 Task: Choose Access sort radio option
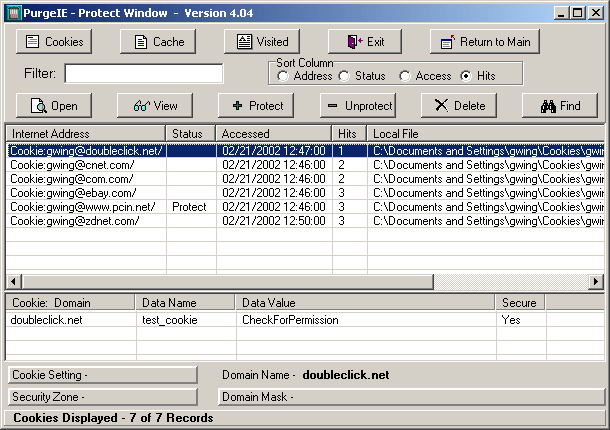pyautogui.click(x=405, y=76)
